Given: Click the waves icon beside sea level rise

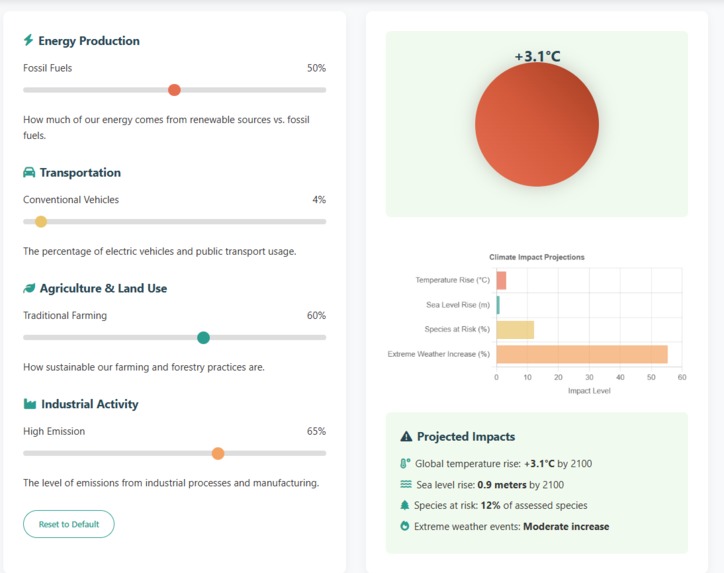Looking at the screenshot, I should (405, 484).
